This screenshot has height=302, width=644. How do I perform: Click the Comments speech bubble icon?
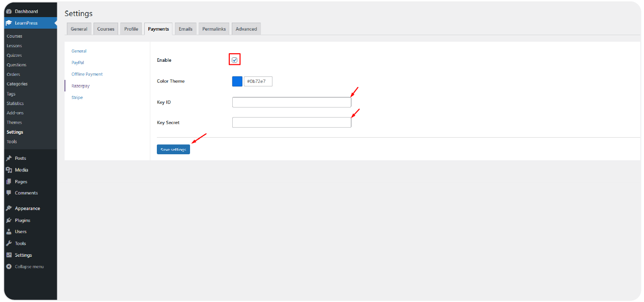point(9,193)
